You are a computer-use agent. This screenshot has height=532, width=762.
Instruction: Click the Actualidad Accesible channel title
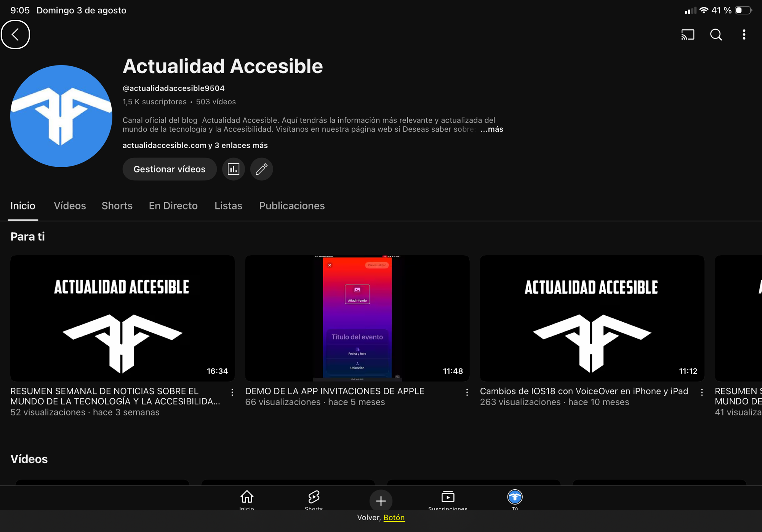coord(223,66)
